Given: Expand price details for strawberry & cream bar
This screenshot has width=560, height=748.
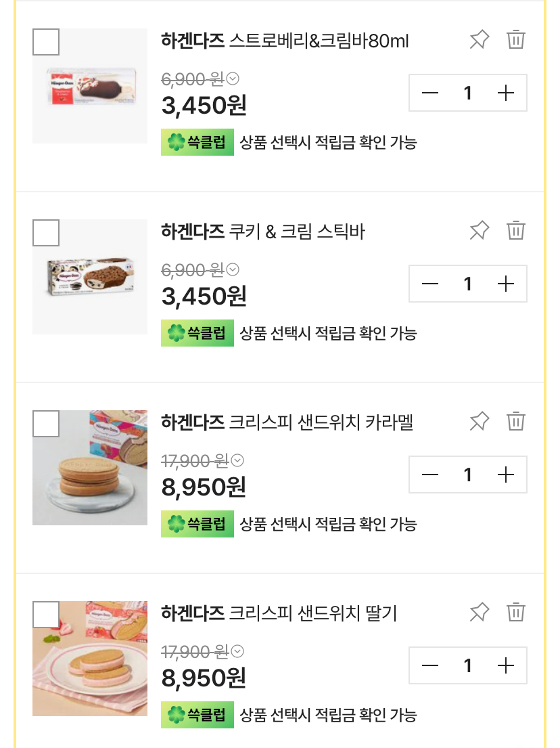Looking at the screenshot, I should click(233, 79).
